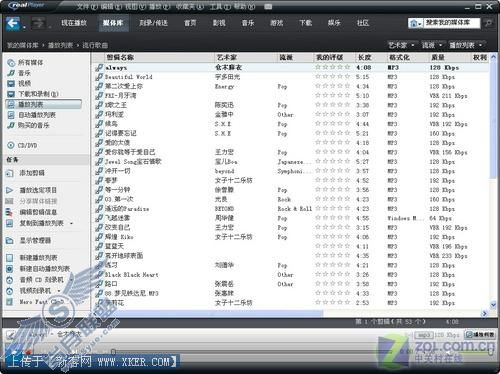Click the search my library field
Viewport: 500px width, 374px height.
[x=452, y=23]
